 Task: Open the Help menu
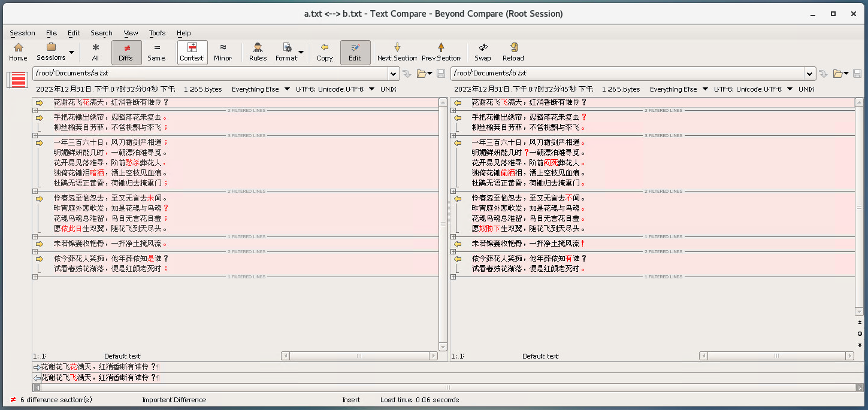point(184,33)
